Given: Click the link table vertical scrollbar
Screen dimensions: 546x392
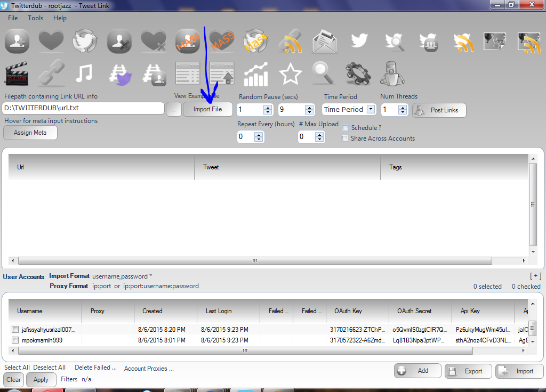Looking at the screenshot, I should pyautogui.click(x=533, y=204).
